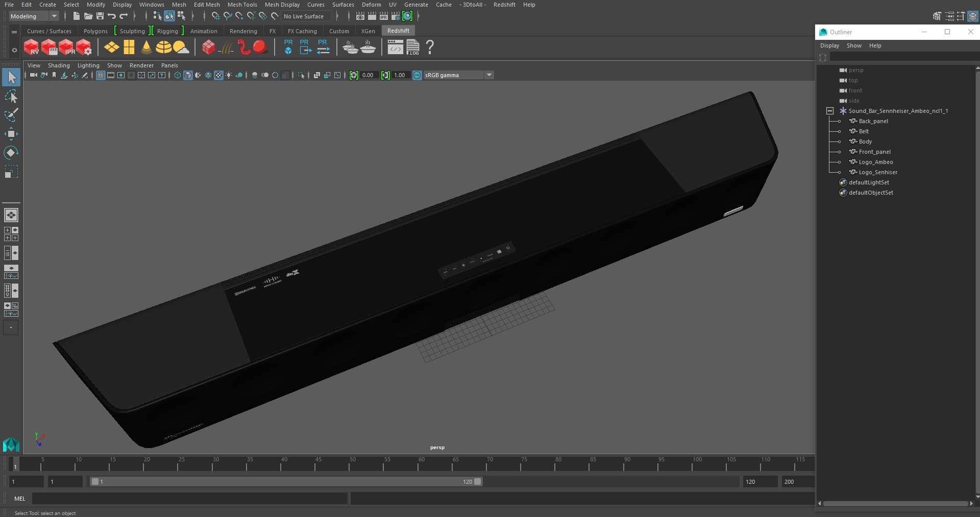Open the Mesh Tools menu

[x=242, y=5]
